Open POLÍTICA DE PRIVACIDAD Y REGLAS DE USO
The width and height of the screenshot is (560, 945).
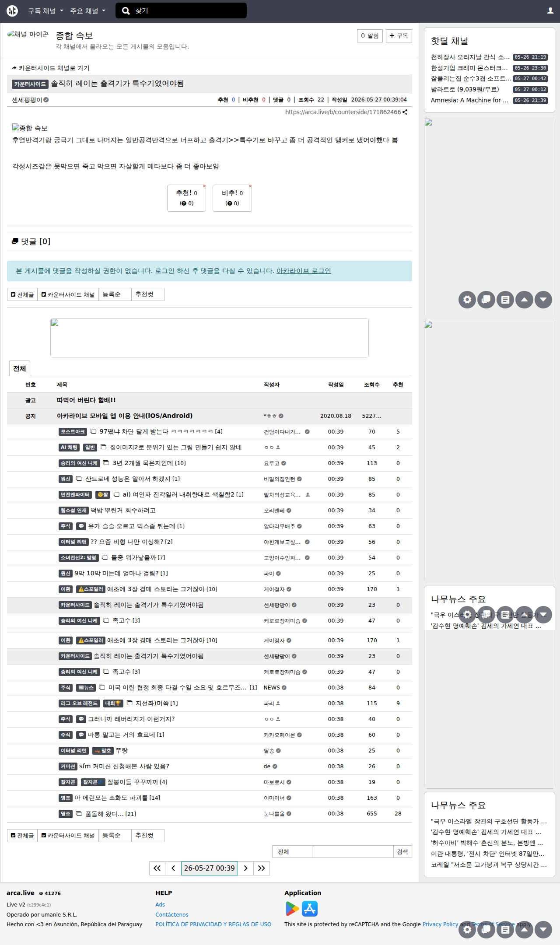click(213, 924)
